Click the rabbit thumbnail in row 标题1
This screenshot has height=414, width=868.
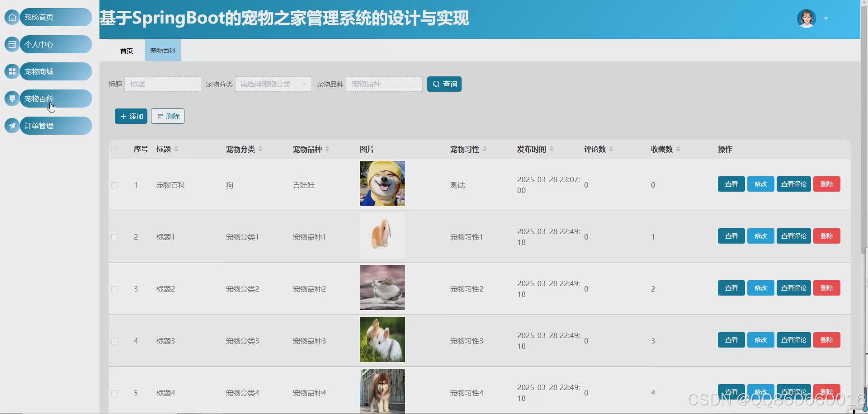click(382, 235)
